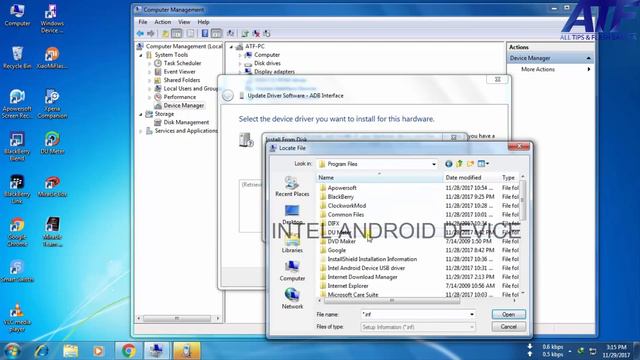Expand the Disk drives device category
This screenshot has width=640, height=360.
coord(240,64)
